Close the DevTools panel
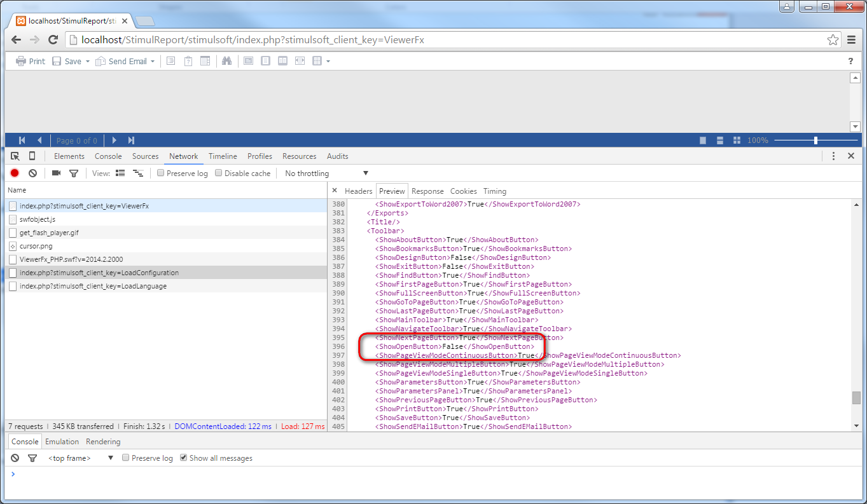 (851, 156)
